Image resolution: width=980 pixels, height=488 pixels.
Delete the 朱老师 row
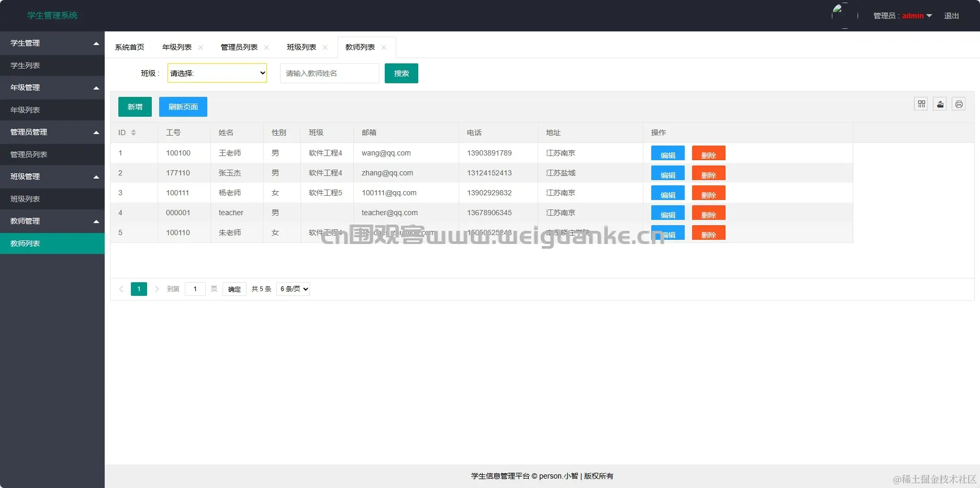coord(709,232)
